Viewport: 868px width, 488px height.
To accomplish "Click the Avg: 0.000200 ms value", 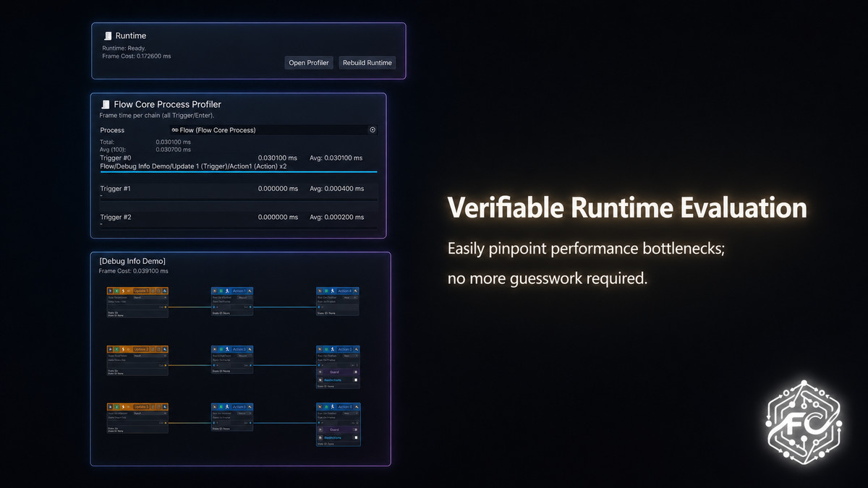I will point(336,218).
